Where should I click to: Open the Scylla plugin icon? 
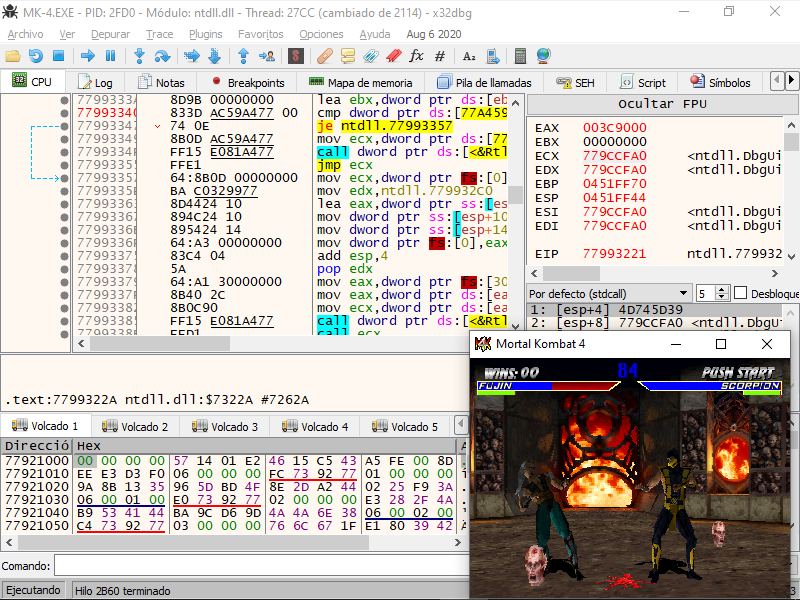coord(296,56)
